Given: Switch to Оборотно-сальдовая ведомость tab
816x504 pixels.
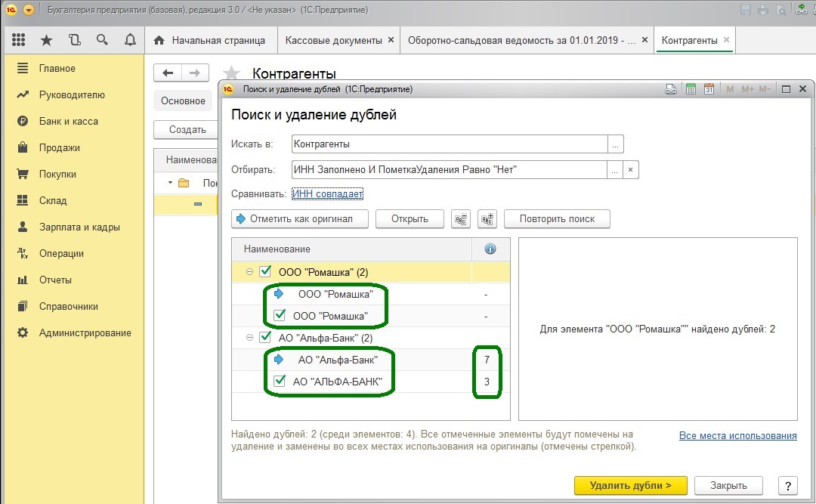Looking at the screenshot, I should 521,40.
